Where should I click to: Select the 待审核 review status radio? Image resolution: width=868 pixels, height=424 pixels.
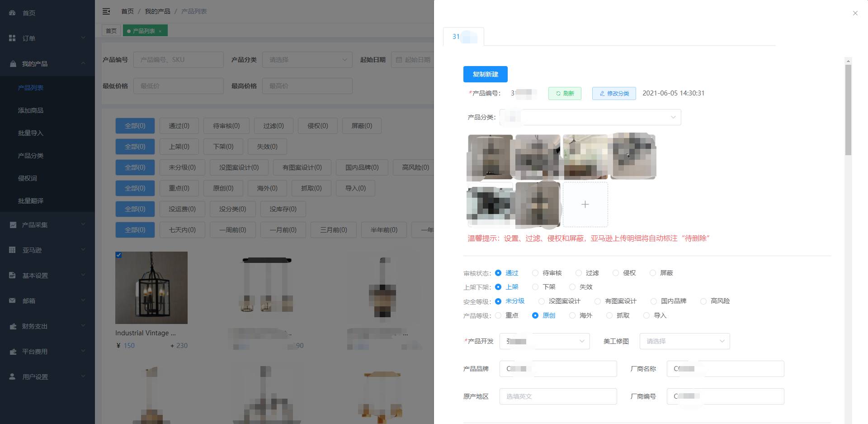pos(535,273)
